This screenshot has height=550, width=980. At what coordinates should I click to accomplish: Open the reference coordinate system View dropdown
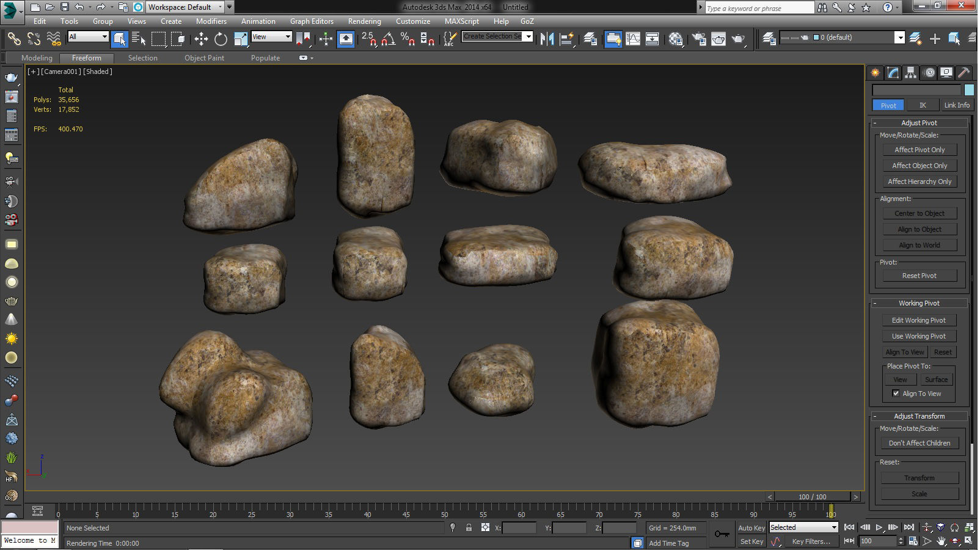pyautogui.click(x=272, y=37)
